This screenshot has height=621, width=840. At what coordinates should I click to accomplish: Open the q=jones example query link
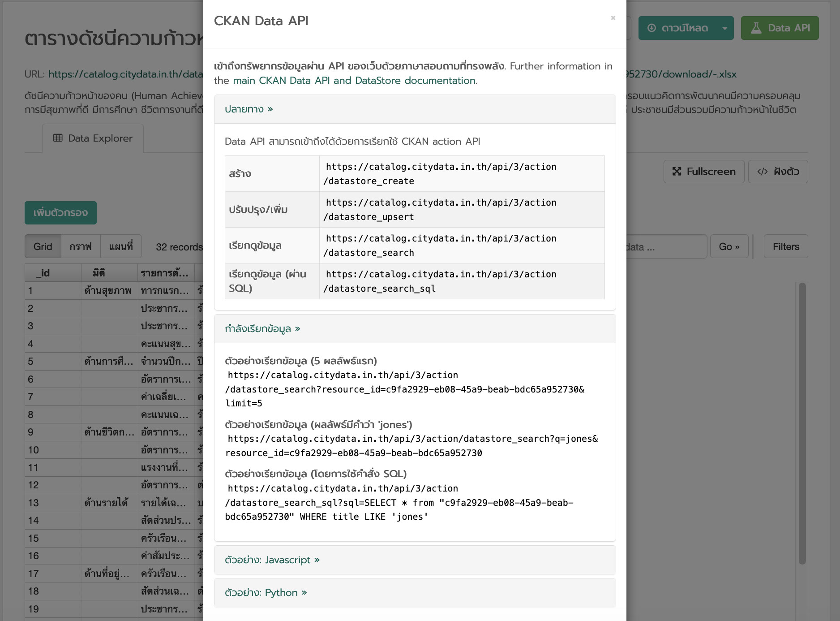point(411,446)
